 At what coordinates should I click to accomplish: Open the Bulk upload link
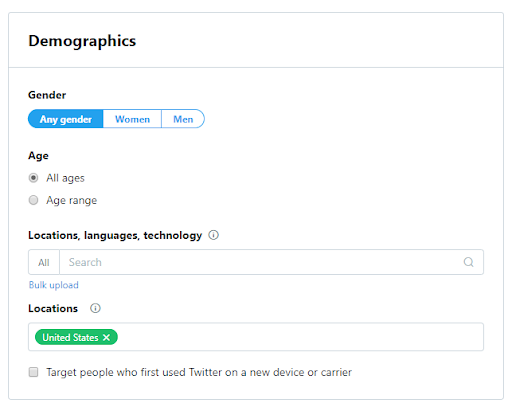[54, 285]
